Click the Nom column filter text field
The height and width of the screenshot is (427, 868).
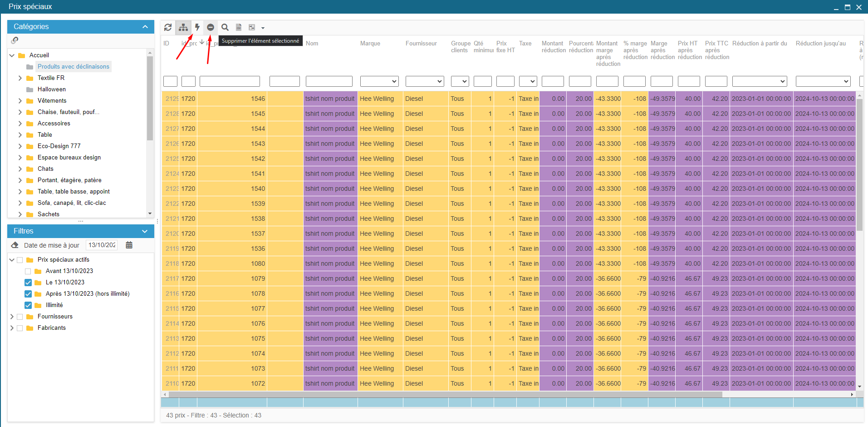pos(329,81)
